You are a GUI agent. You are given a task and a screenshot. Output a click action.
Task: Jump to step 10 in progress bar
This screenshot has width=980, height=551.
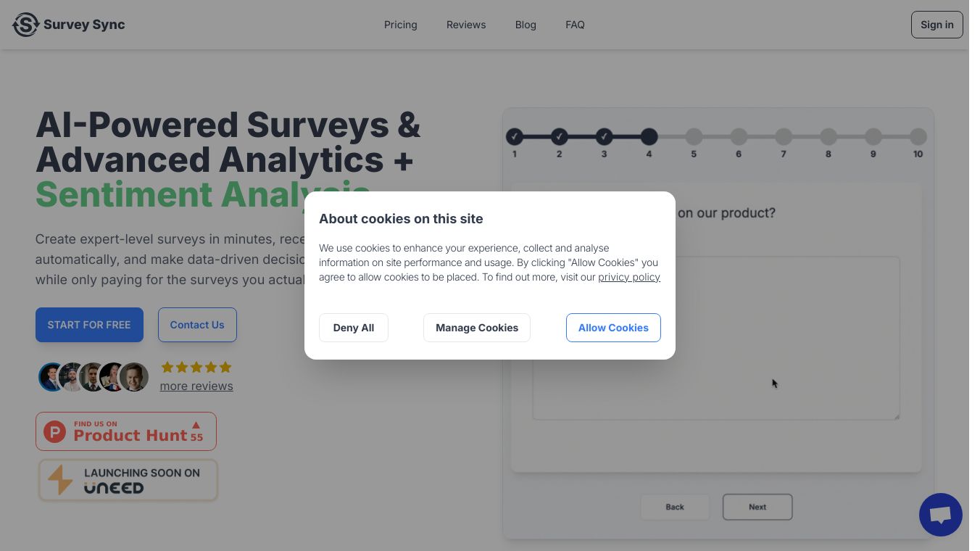coord(918,136)
